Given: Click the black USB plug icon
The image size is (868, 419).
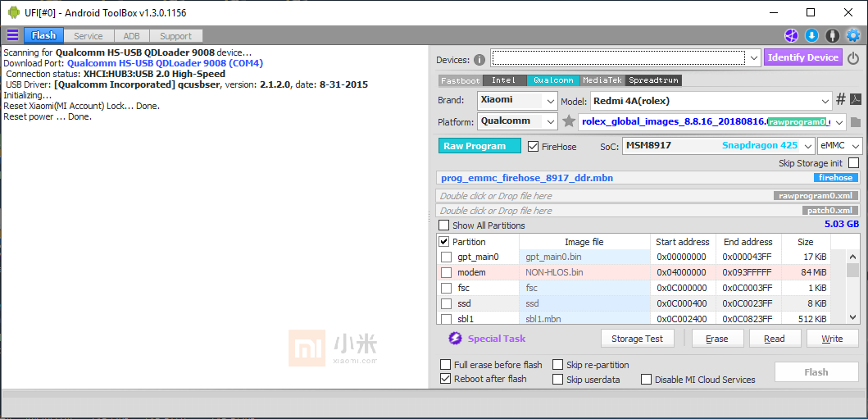Looking at the screenshot, I should tap(832, 35).
